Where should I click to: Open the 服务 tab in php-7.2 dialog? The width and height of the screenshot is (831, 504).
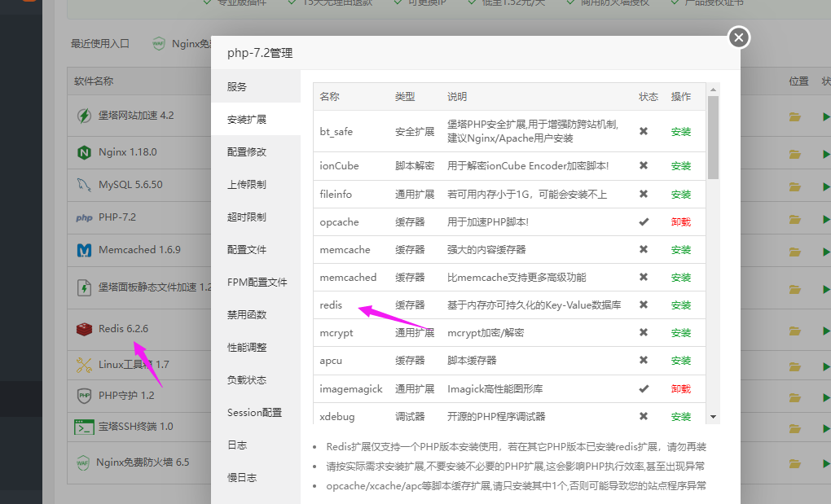[256, 86]
